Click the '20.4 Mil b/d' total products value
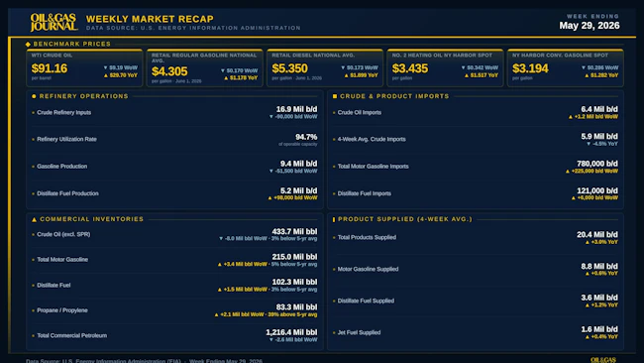This screenshot has width=644, height=363. [x=597, y=235]
